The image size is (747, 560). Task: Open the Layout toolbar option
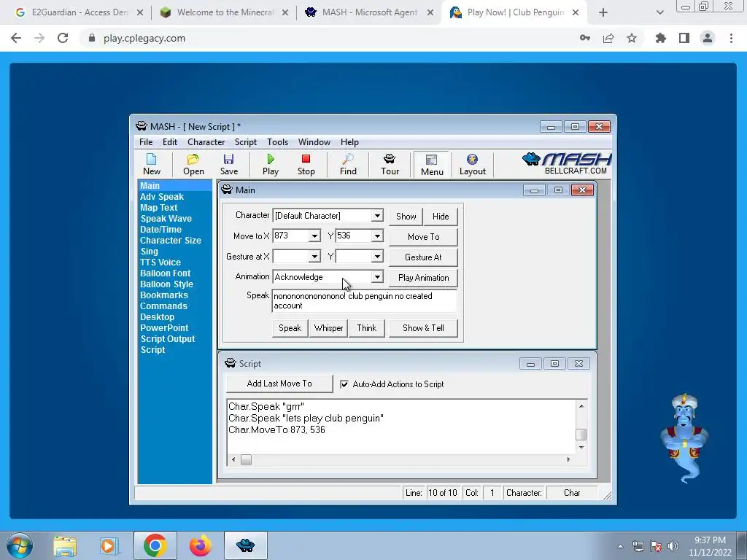coord(472,164)
